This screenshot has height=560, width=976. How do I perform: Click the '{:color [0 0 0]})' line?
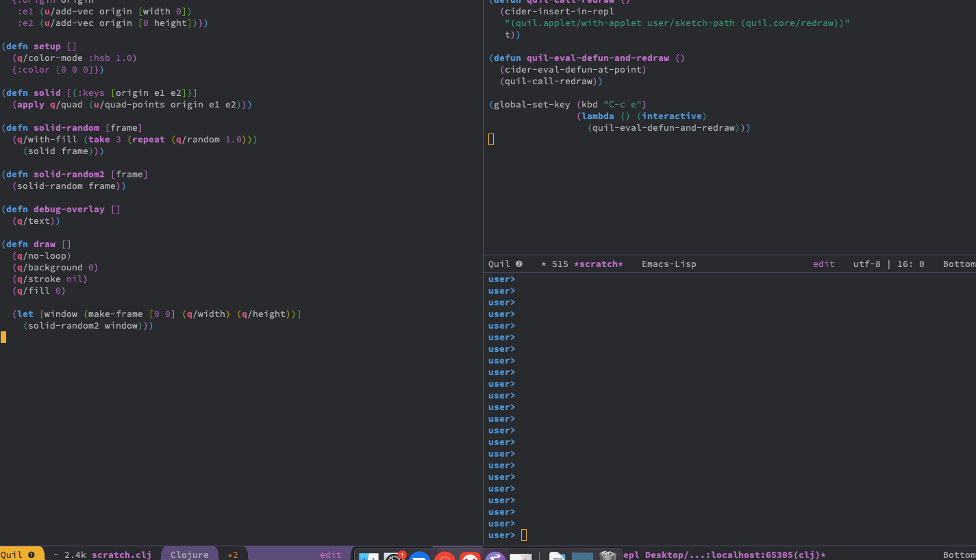point(58,69)
